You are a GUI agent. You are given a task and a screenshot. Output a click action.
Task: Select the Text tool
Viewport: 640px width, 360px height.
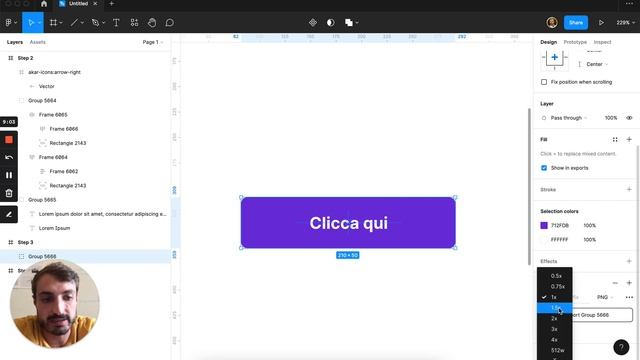point(116,23)
